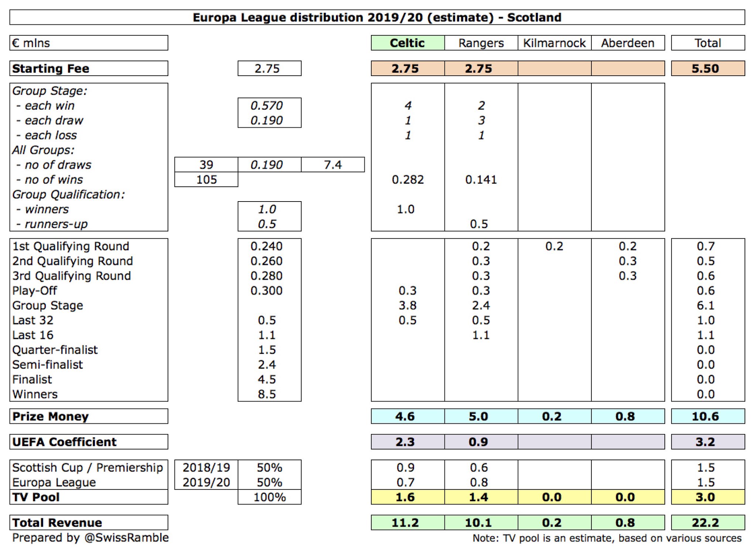Click Celtic's Prize Money '4.6' cell

(408, 416)
